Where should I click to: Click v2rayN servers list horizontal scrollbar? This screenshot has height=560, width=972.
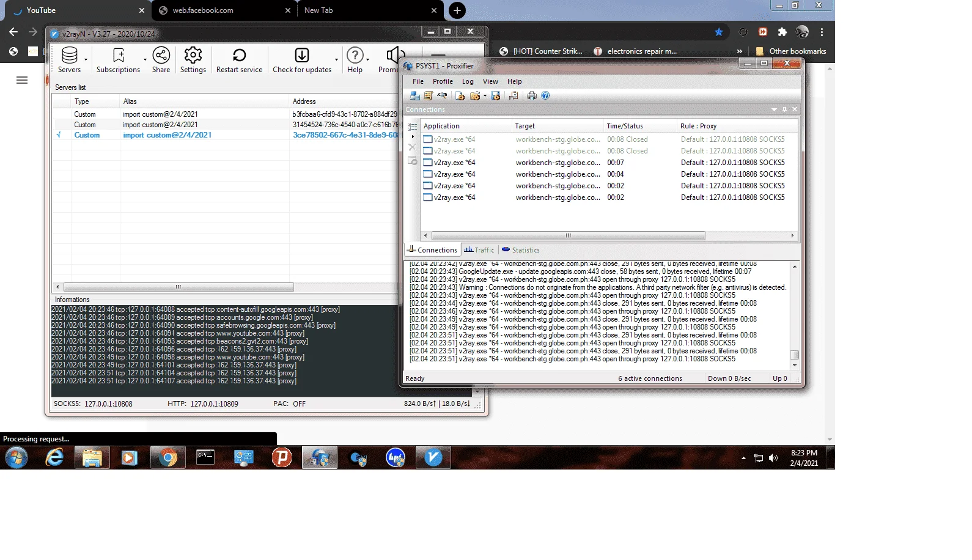[x=179, y=287]
